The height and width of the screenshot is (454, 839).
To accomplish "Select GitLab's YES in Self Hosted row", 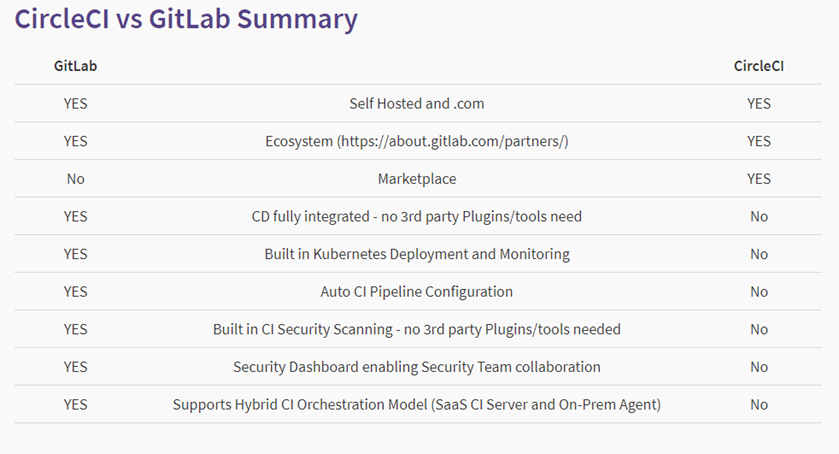I will click(x=75, y=103).
